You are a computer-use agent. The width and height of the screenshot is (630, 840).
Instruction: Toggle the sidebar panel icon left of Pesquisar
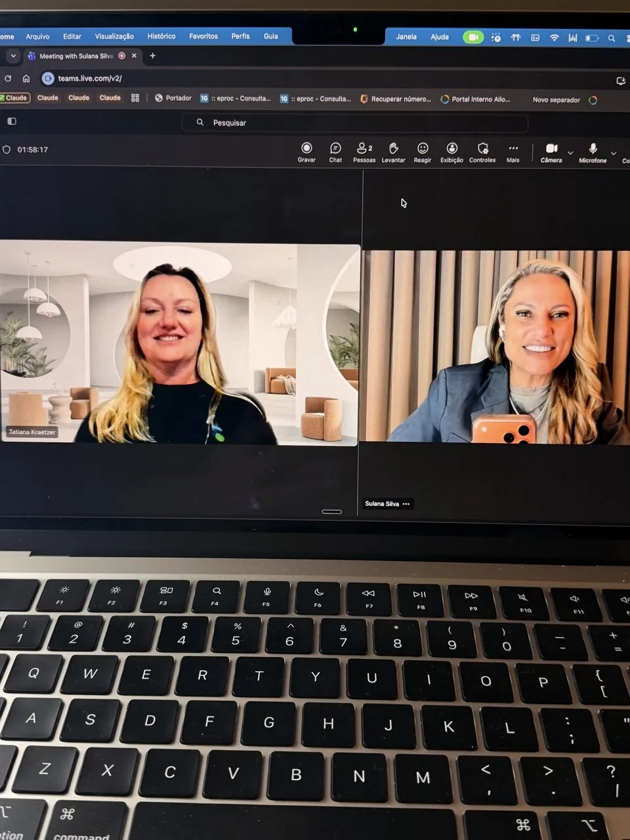(12, 121)
